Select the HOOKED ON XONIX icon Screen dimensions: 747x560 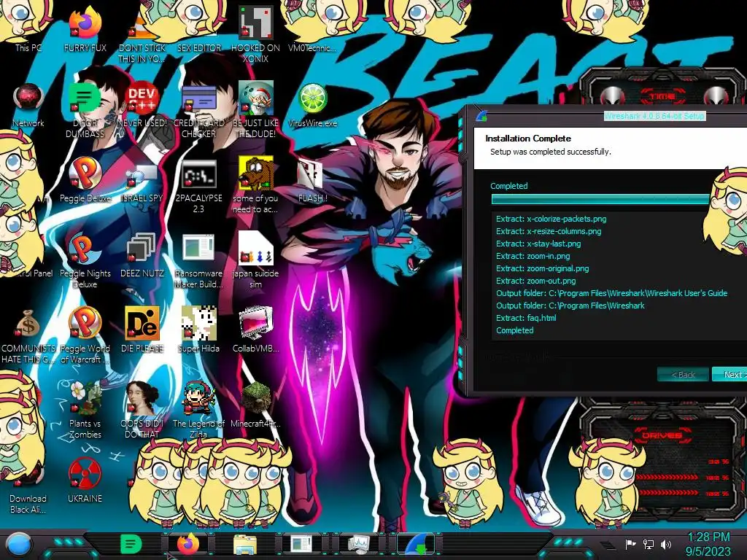[x=255, y=34]
